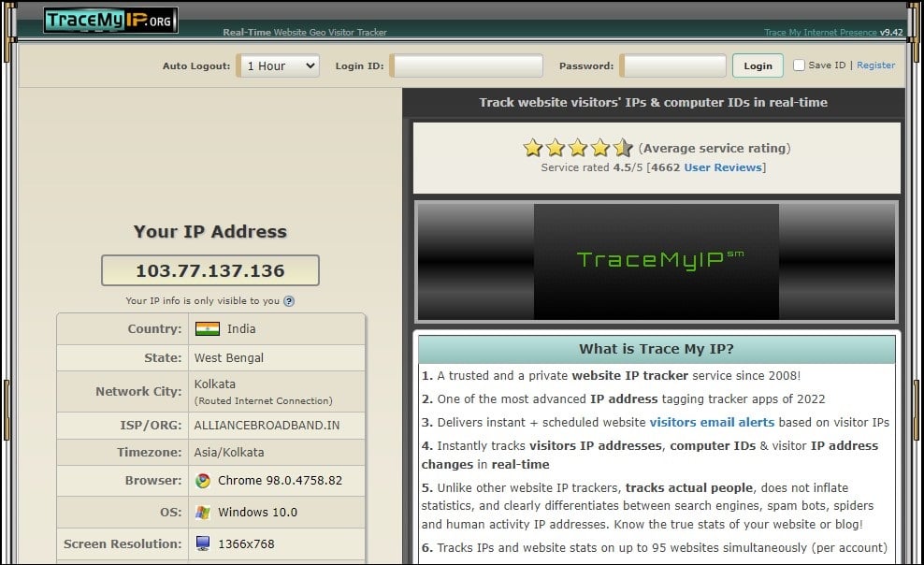Click the monitor screen resolution icon
Image resolution: width=924 pixels, height=565 pixels.
coord(203,543)
